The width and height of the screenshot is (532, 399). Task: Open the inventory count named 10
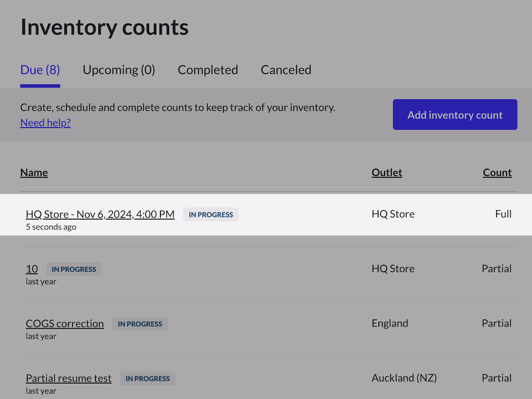pyautogui.click(x=32, y=269)
